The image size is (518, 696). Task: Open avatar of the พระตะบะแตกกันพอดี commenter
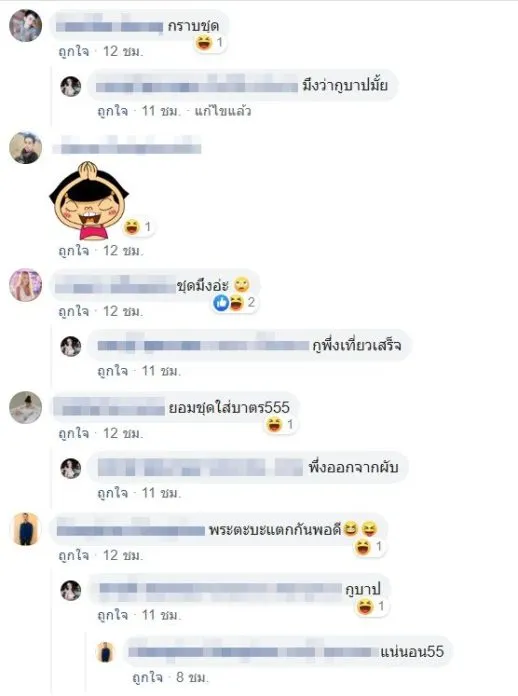[25, 529]
